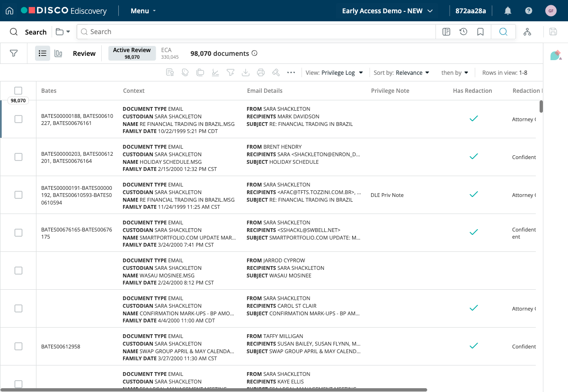Open the three-dots more actions menu

(291, 72)
